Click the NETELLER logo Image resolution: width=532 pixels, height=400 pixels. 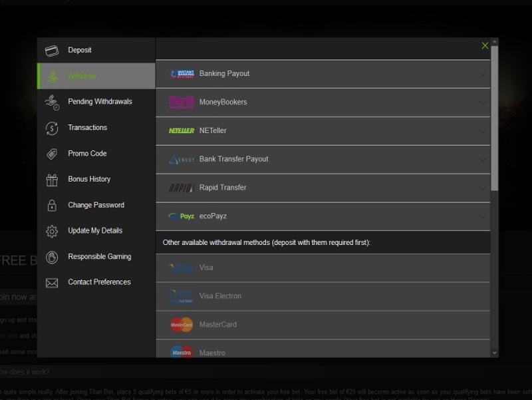coord(182,130)
